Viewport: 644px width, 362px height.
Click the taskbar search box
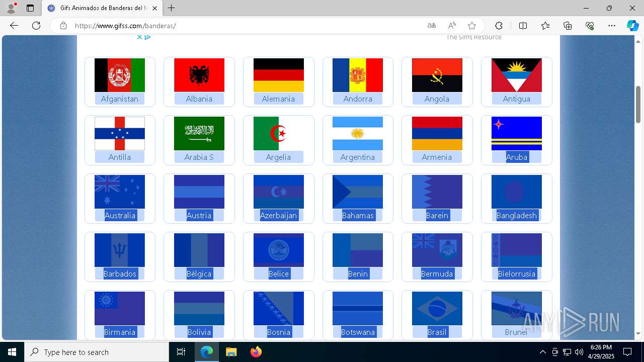[97, 352]
